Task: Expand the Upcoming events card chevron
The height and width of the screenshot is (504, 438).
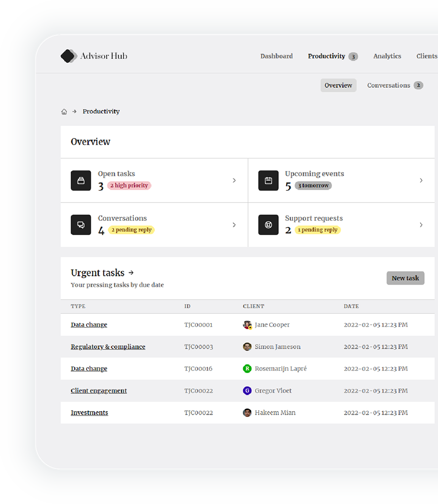Action: coord(421,181)
